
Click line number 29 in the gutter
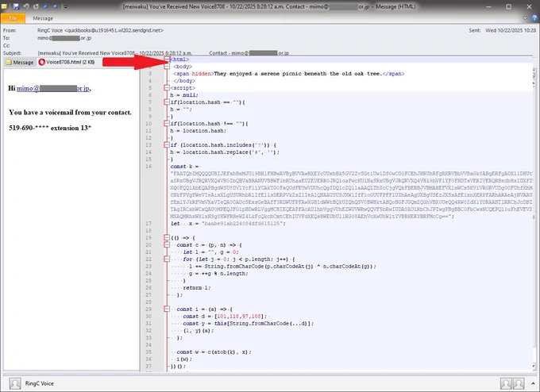(148, 309)
